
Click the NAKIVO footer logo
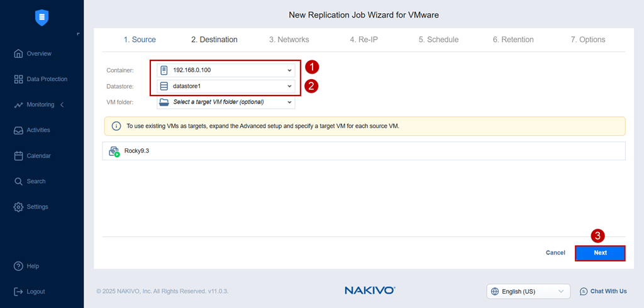[x=370, y=291]
